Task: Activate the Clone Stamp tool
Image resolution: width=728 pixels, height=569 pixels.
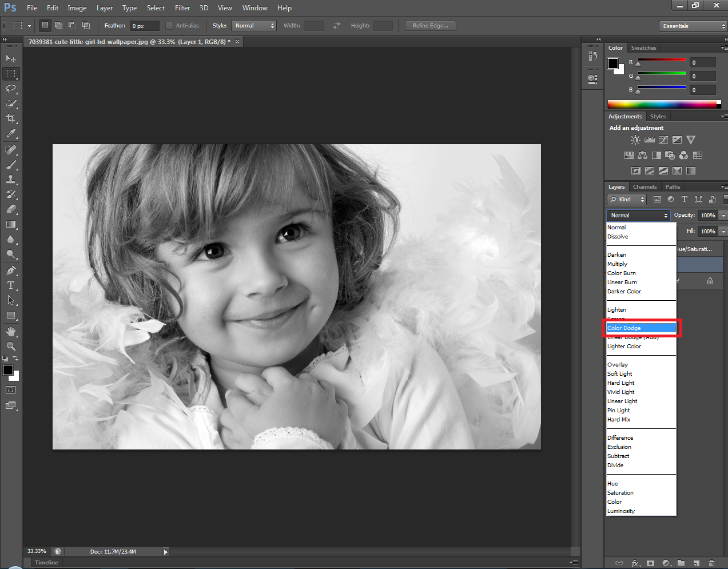Action: pyautogui.click(x=11, y=180)
